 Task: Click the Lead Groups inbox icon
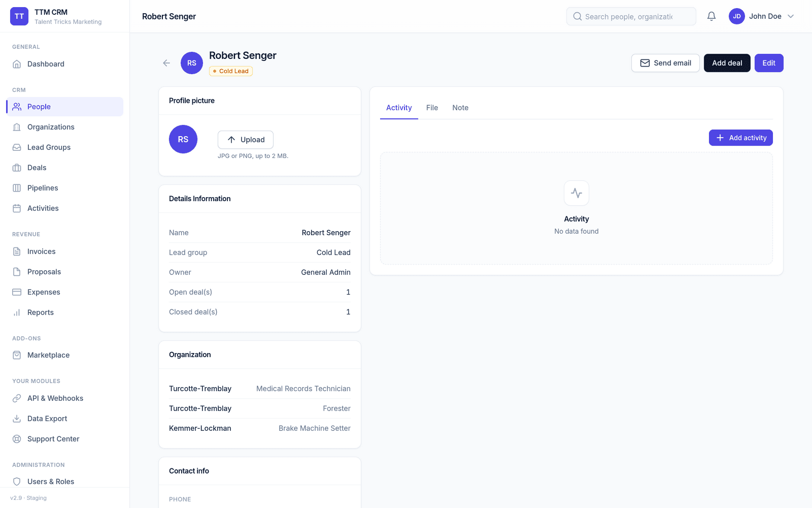coord(17,147)
